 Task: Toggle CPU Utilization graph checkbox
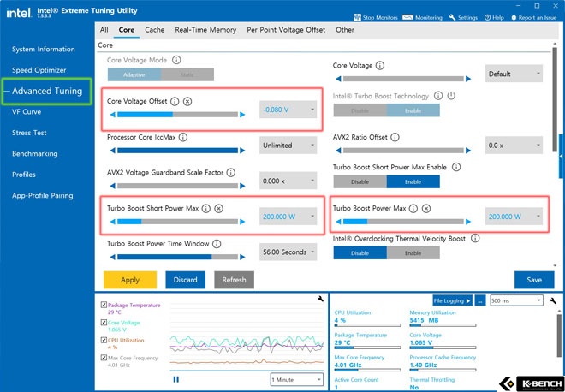click(104, 340)
